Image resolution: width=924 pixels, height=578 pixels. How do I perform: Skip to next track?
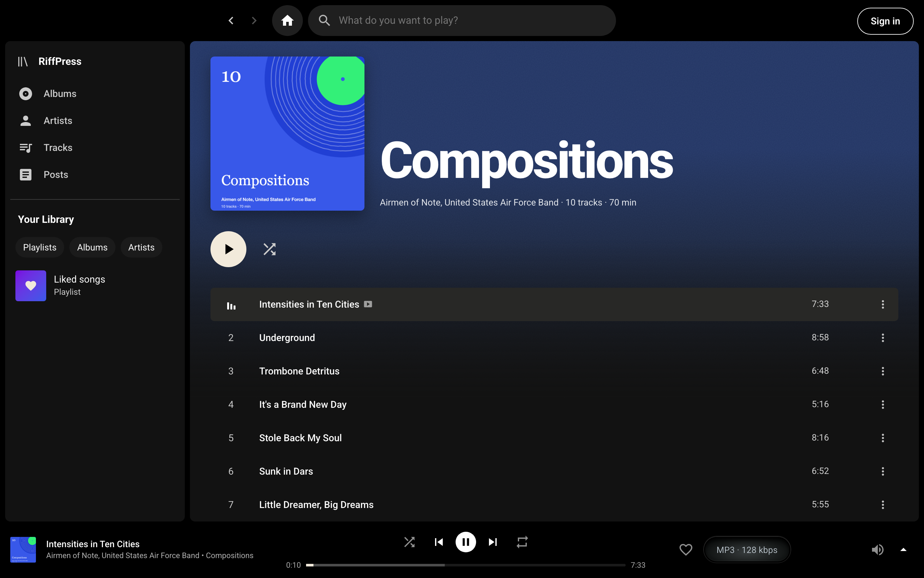coord(493,542)
